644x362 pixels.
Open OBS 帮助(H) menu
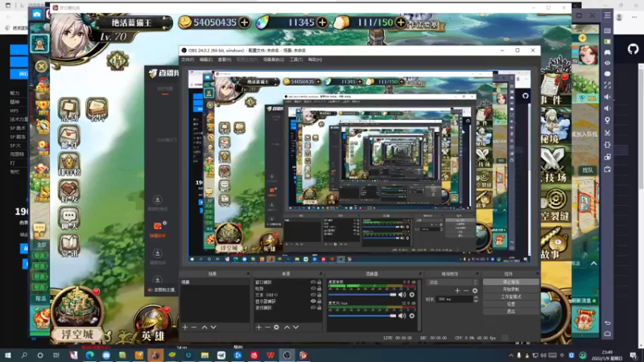[x=315, y=60]
